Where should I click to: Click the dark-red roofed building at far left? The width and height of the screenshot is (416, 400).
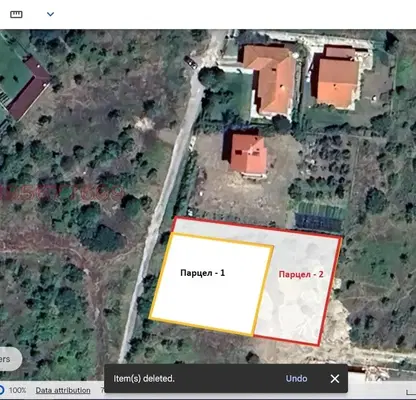pyautogui.click(x=29, y=88)
